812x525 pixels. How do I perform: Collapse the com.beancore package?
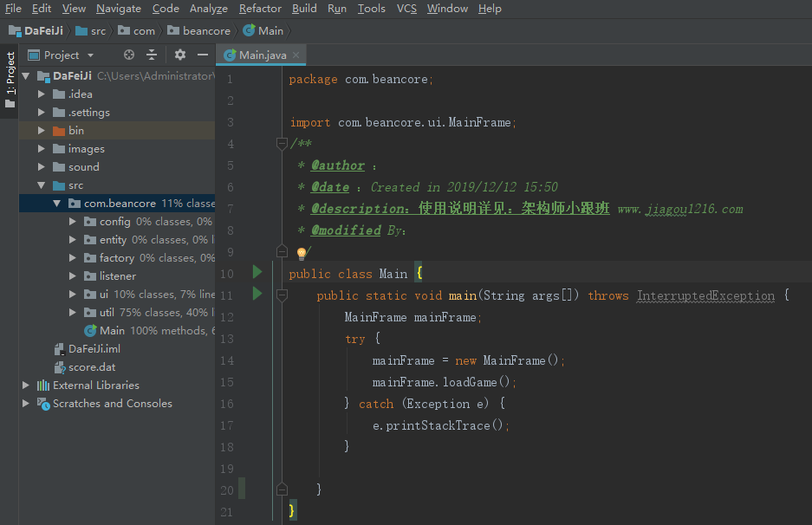(57, 204)
